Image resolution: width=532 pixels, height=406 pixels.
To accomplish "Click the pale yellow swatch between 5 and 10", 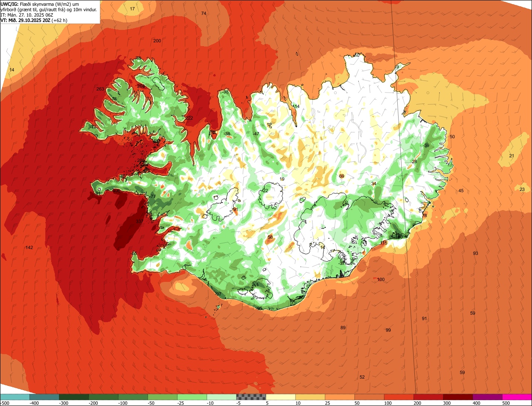I will (x=281, y=397).
